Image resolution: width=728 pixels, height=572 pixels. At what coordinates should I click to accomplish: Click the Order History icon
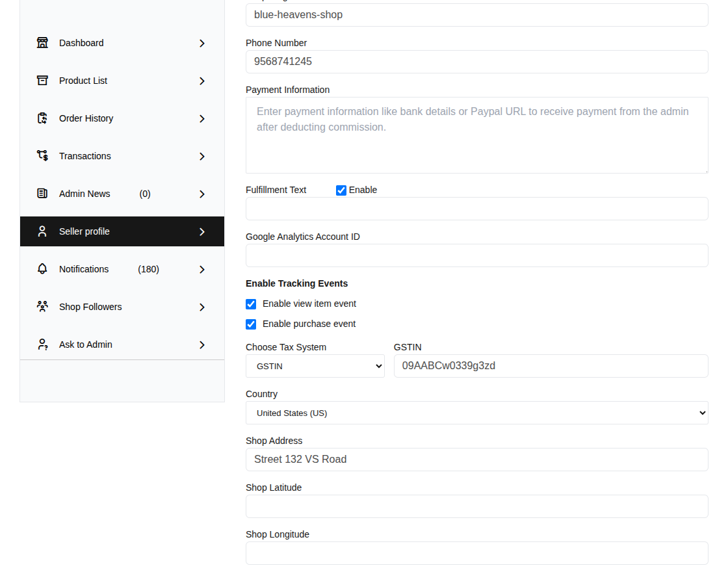click(x=42, y=118)
